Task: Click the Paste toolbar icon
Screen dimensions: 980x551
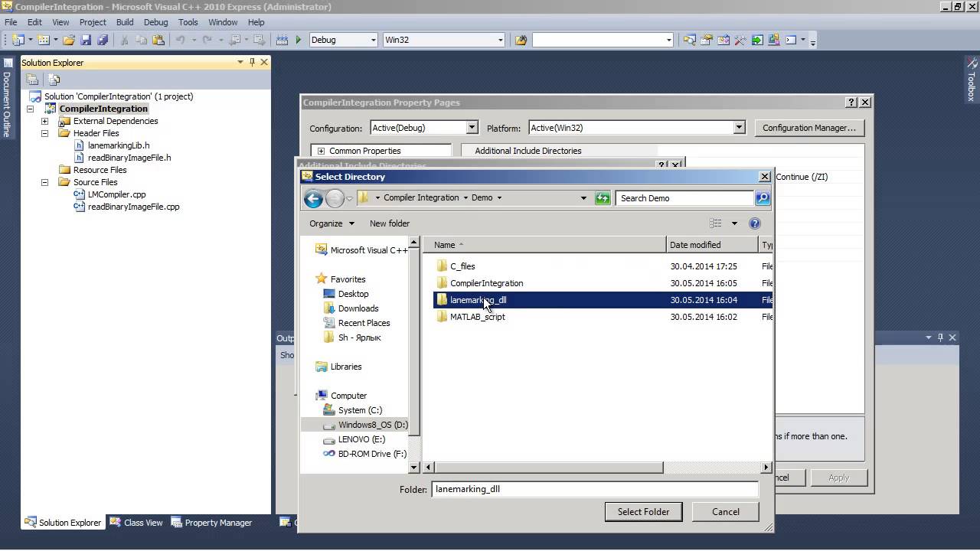Action: (158, 40)
